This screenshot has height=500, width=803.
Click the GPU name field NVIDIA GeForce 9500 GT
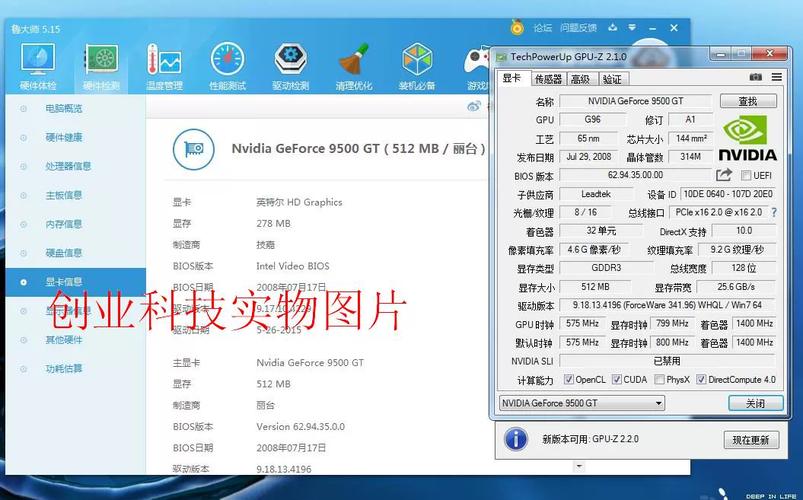[x=636, y=101]
